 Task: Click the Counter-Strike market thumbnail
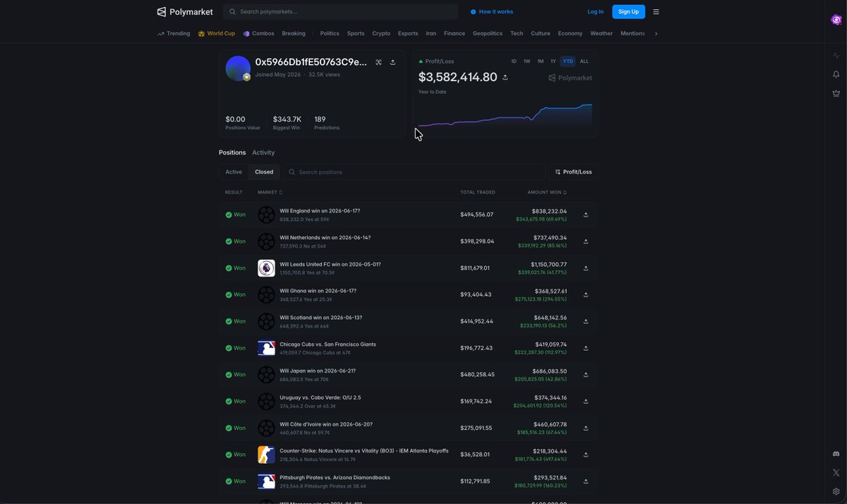click(x=266, y=455)
